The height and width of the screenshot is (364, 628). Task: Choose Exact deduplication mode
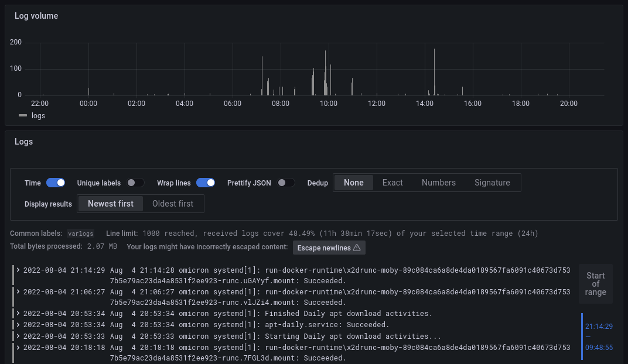pos(392,183)
